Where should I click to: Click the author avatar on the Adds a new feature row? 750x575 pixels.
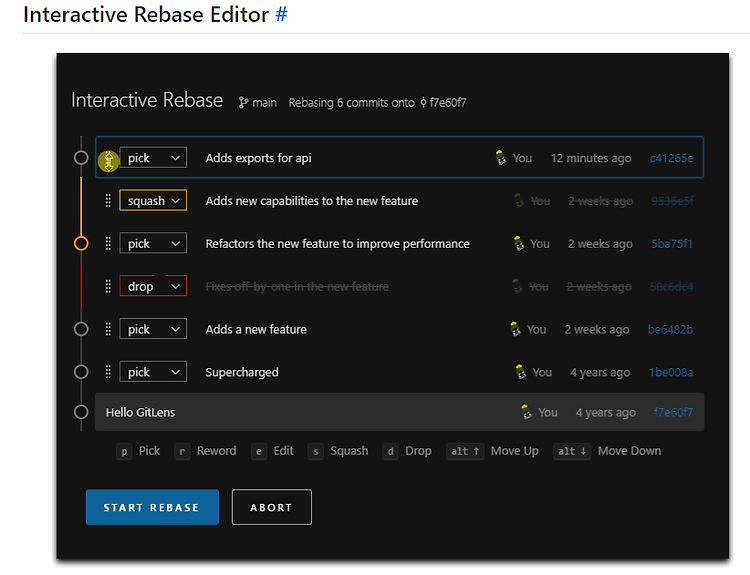point(515,329)
